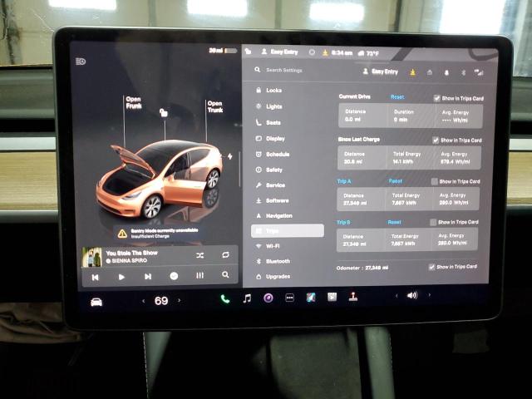Reset the Trip A counter
This screenshot has width=532, height=399.
396,181
